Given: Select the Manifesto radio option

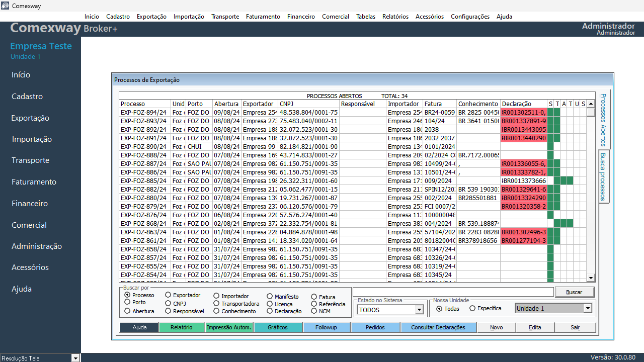Looking at the screenshot, I should 270,297.
